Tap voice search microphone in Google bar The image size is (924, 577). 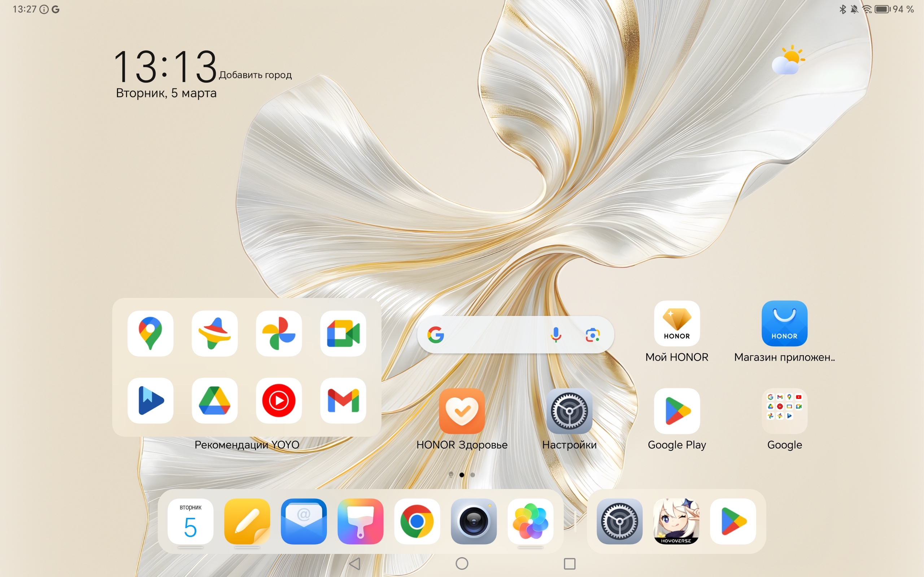point(556,335)
